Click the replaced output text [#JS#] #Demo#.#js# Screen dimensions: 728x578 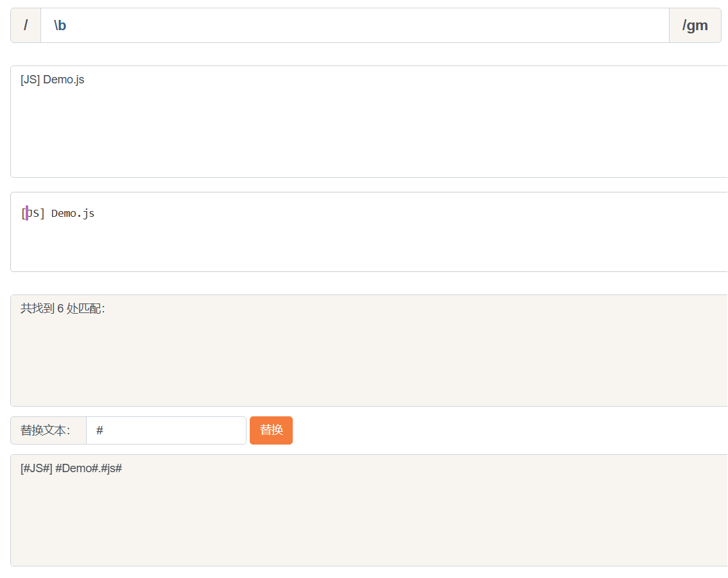71,468
